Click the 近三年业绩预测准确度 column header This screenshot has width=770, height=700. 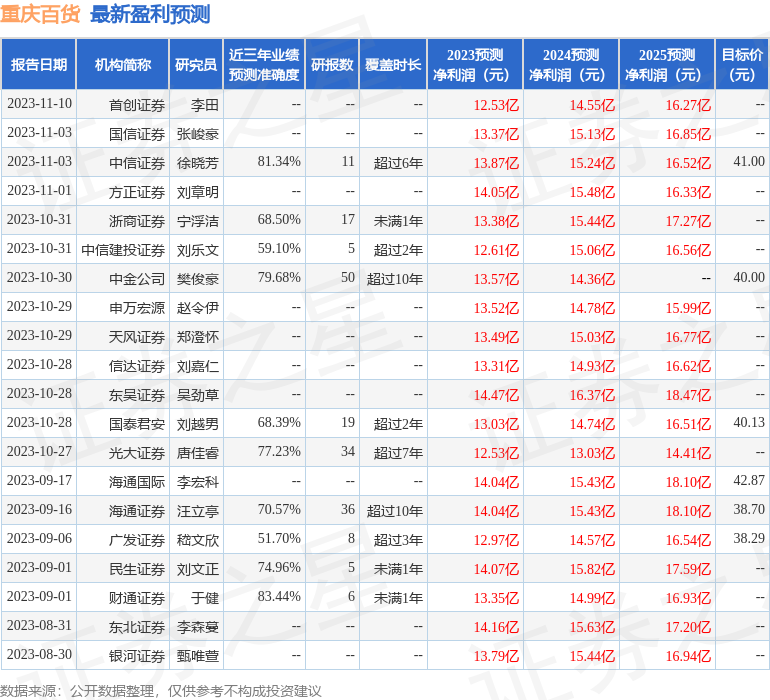(x=264, y=64)
